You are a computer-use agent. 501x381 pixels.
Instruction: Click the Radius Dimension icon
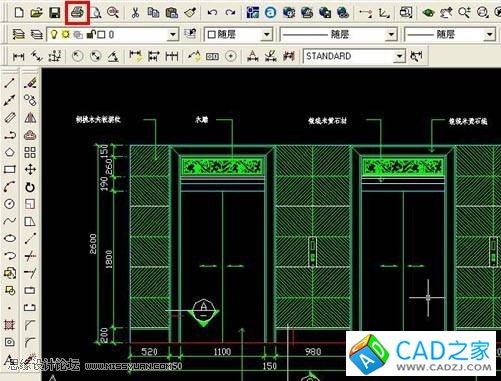77,56
